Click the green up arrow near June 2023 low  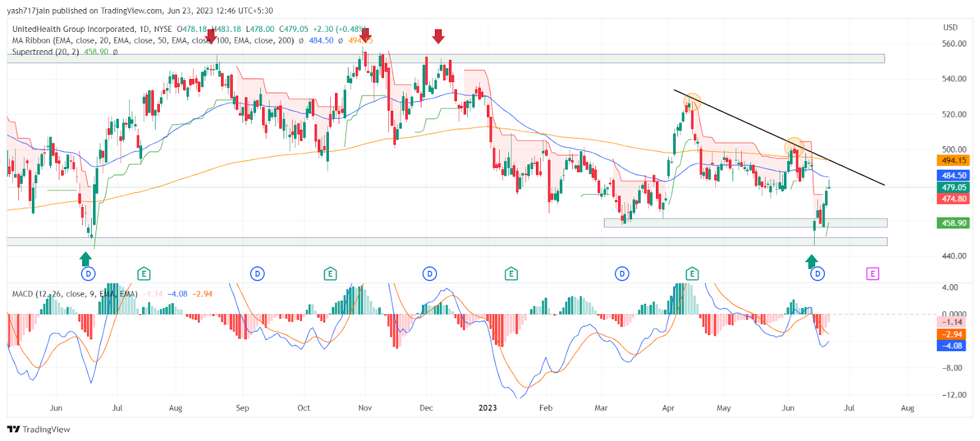point(812,262)
